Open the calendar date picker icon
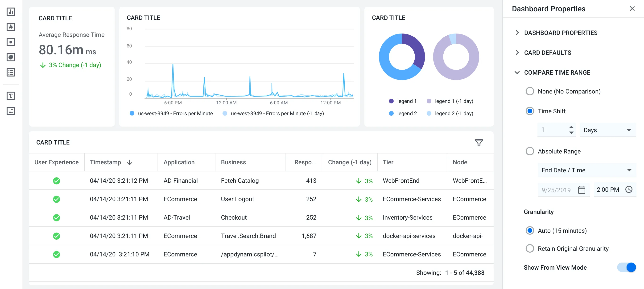 point(582,190)
